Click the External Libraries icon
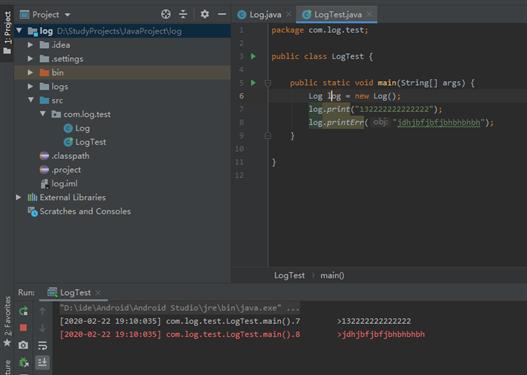Viewport: 527px width, 375px height. click(x=32, y=197)
